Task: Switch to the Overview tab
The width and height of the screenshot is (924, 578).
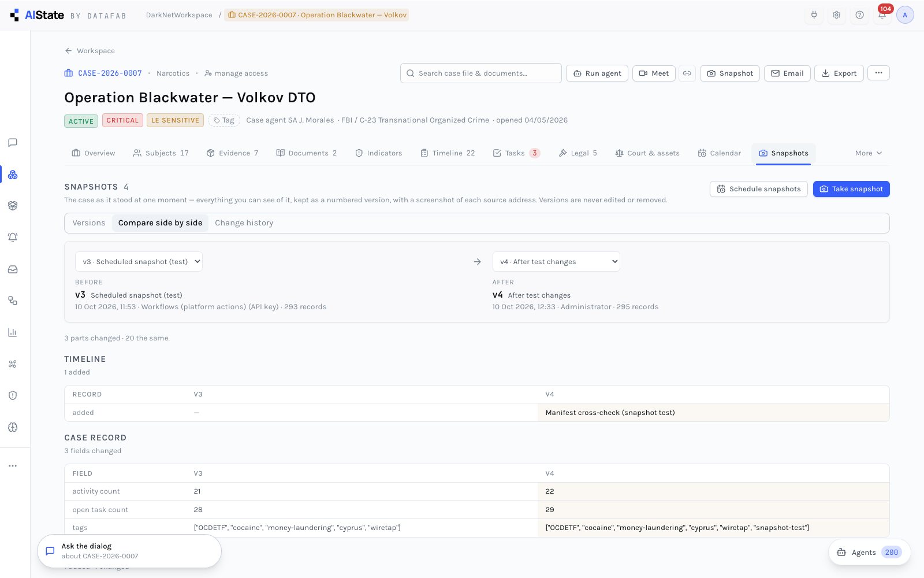Action: click(94, 153)
